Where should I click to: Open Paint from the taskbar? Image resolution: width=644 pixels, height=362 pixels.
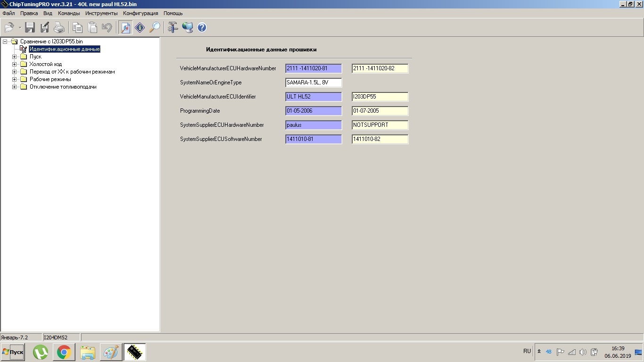point(111,352)
